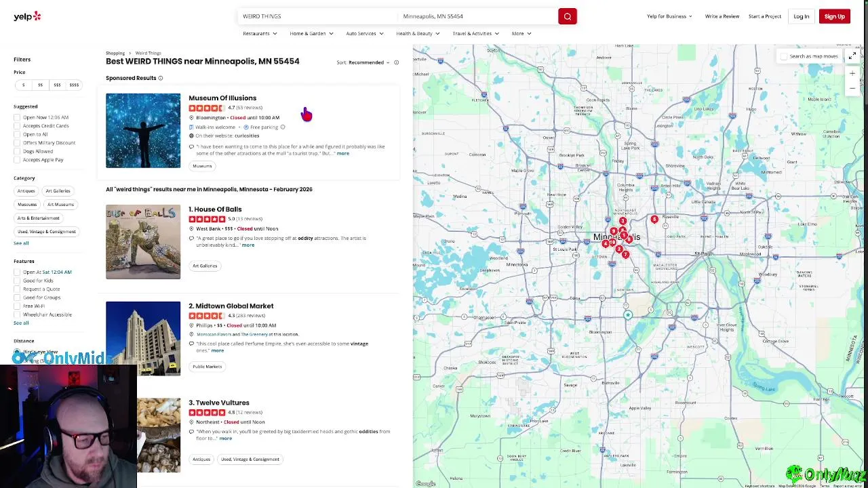Check Request a Quote feature
The width and height of the screenshot is (868, 488).
pos(17,289)
